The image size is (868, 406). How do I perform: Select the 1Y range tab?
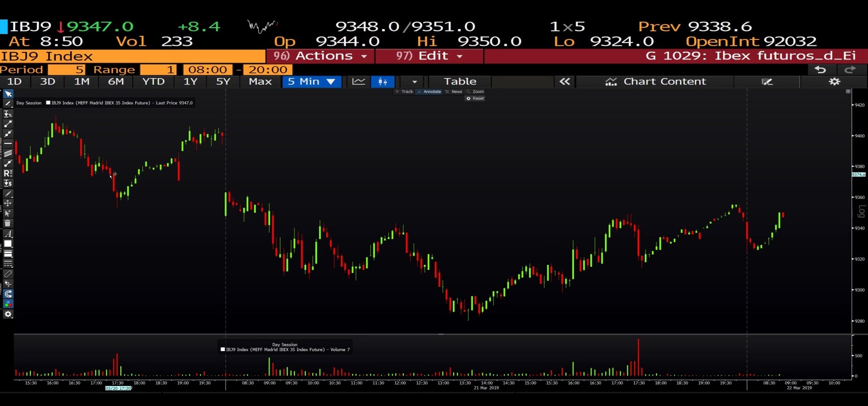(x=191, y=82)
